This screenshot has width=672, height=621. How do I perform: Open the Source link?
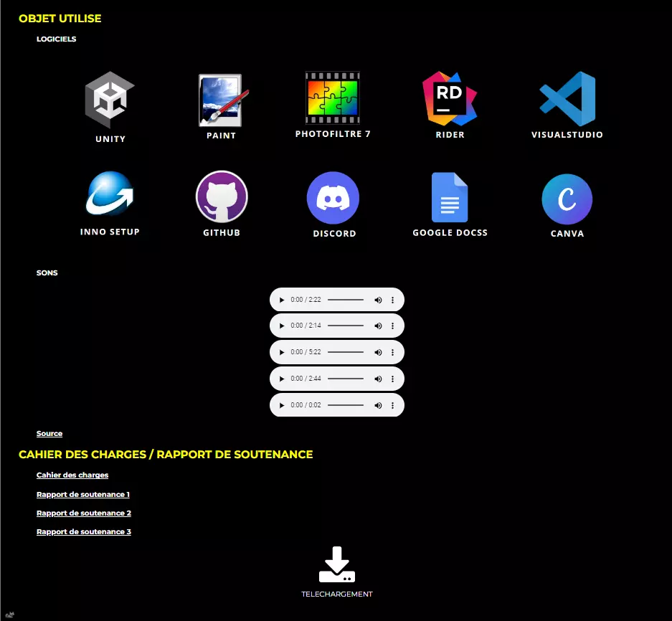[49, 433]
